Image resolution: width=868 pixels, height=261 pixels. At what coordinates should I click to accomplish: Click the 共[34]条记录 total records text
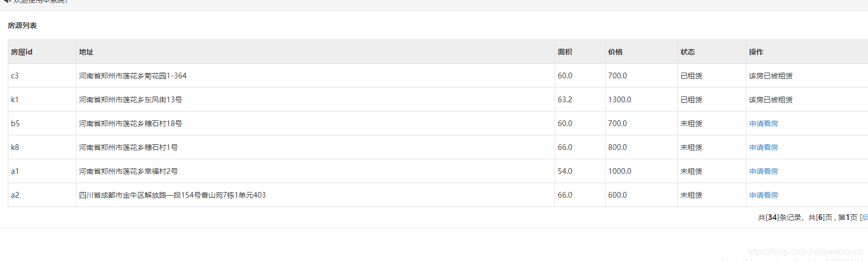point(779,217)
